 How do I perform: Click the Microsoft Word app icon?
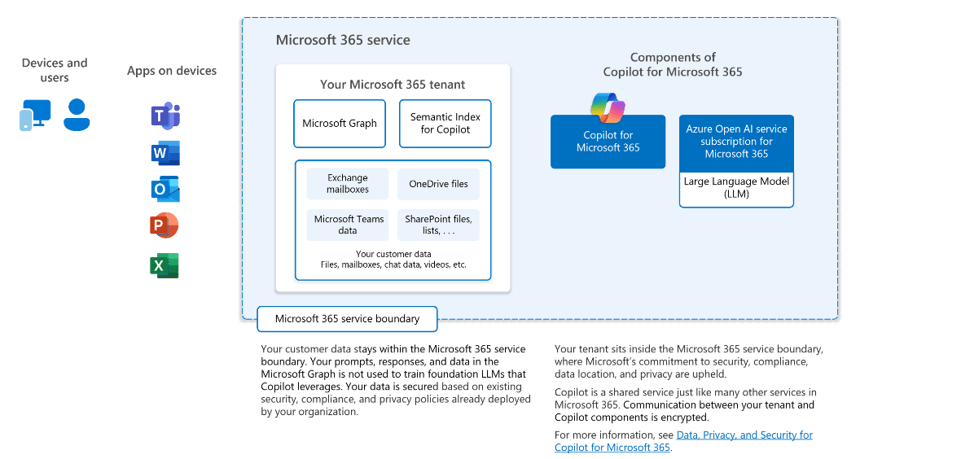[x=164, y=153]
